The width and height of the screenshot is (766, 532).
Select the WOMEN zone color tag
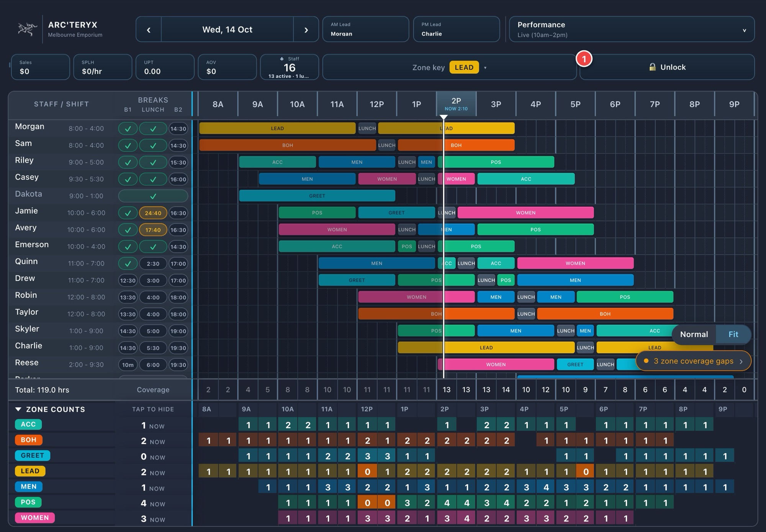[x=35, y=517]
